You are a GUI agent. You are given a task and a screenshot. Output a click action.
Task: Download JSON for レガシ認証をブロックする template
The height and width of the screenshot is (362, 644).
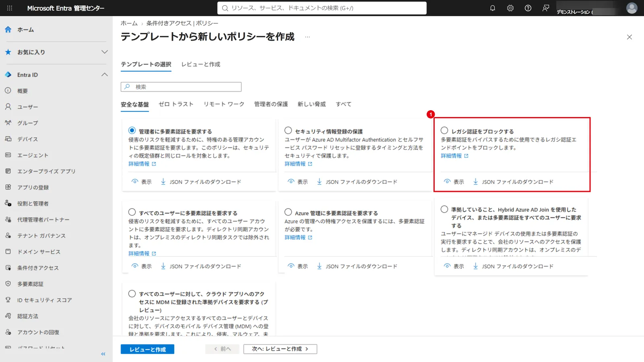click(x=513, y=182)
